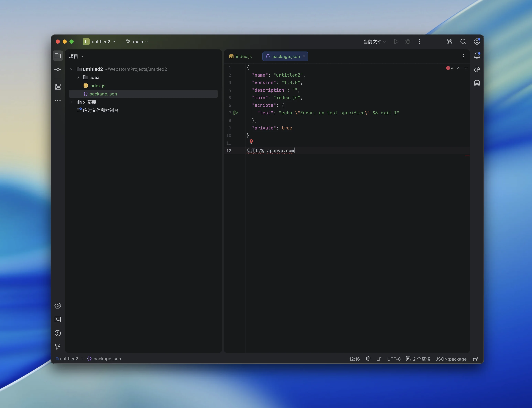This screenshot has width=532, height=408.
Task: Click the Search Everywhere magnifier
Action: 463,42
